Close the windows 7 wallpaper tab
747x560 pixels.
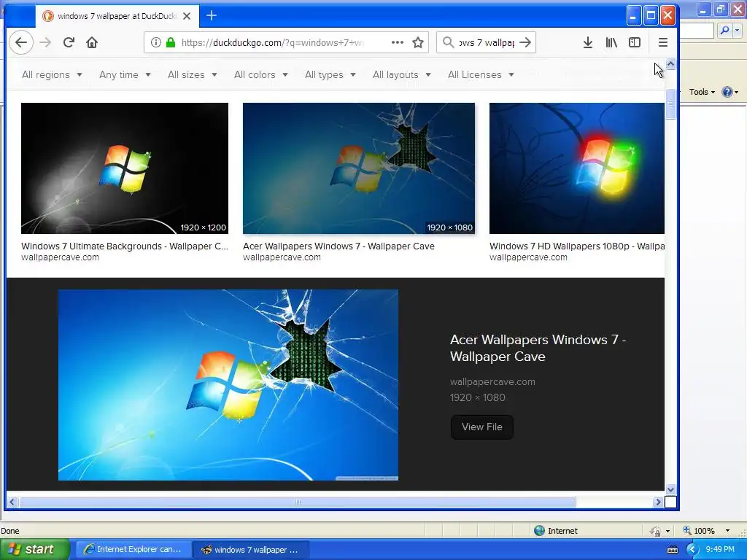coord(187,16)
